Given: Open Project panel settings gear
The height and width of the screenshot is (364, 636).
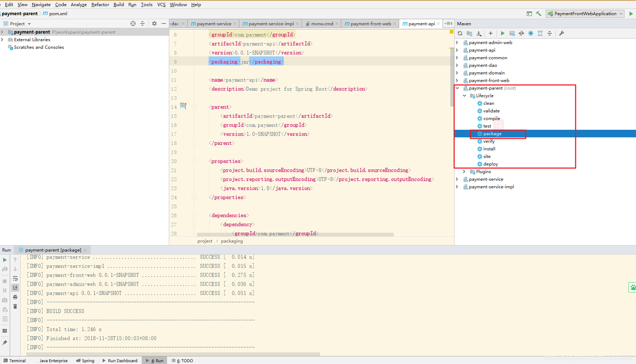Looking at the screenshot, I should click(154, 23).
